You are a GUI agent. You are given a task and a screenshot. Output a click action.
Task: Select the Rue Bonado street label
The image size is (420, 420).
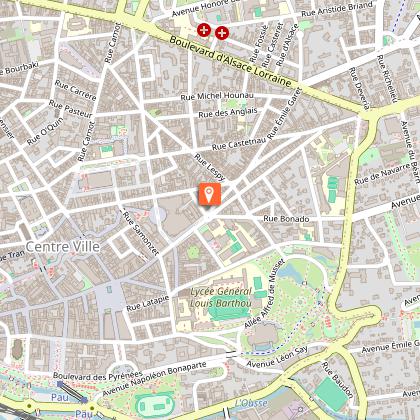click(x=286, y=219)
